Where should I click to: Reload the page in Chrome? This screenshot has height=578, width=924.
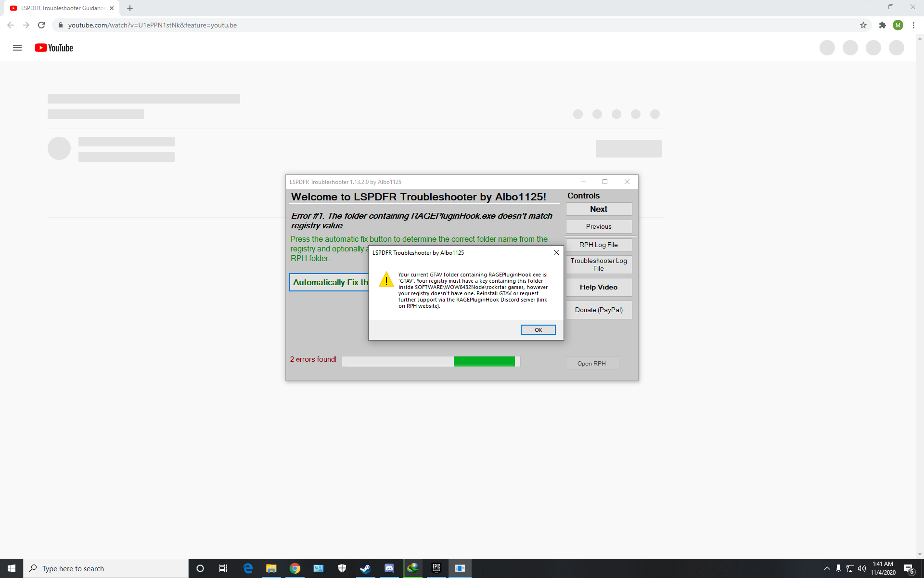pos(41,25)
